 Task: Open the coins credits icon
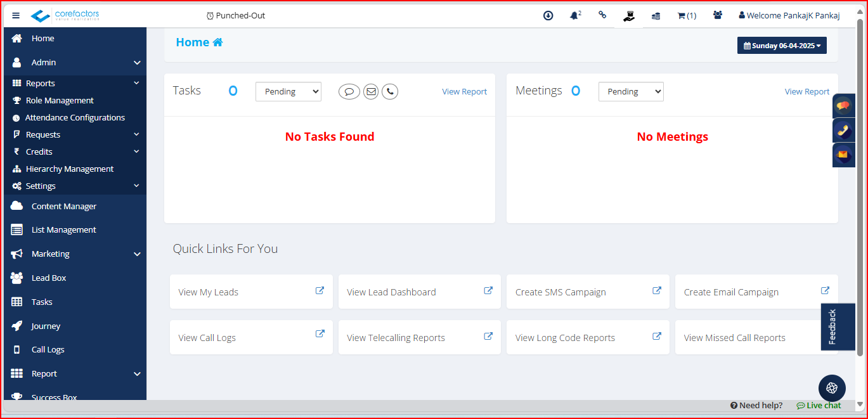(x=656, y=16)
